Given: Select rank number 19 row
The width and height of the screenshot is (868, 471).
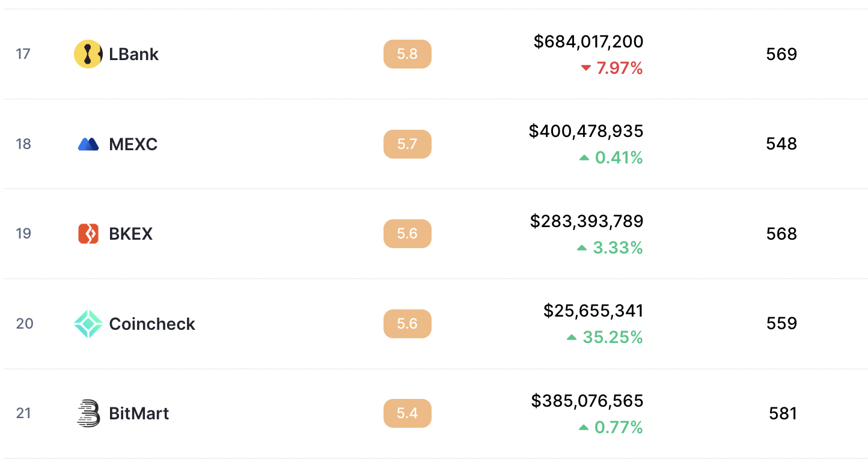Looking at the screenshot, I should [x=436, y=234].
